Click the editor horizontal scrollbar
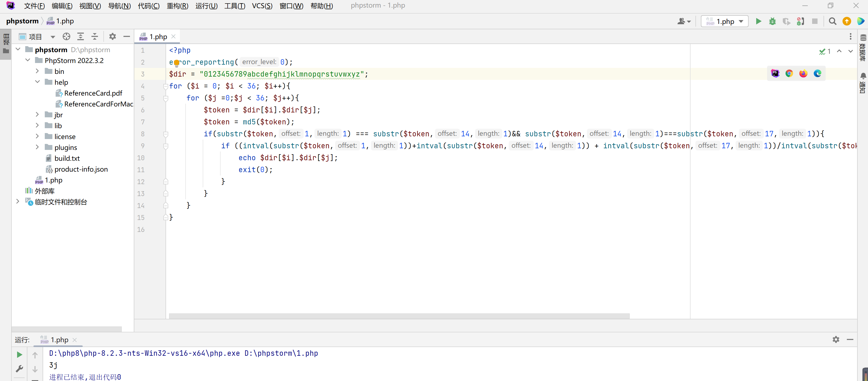This screenshot has height=381, width=868. [x=399, y=316]
